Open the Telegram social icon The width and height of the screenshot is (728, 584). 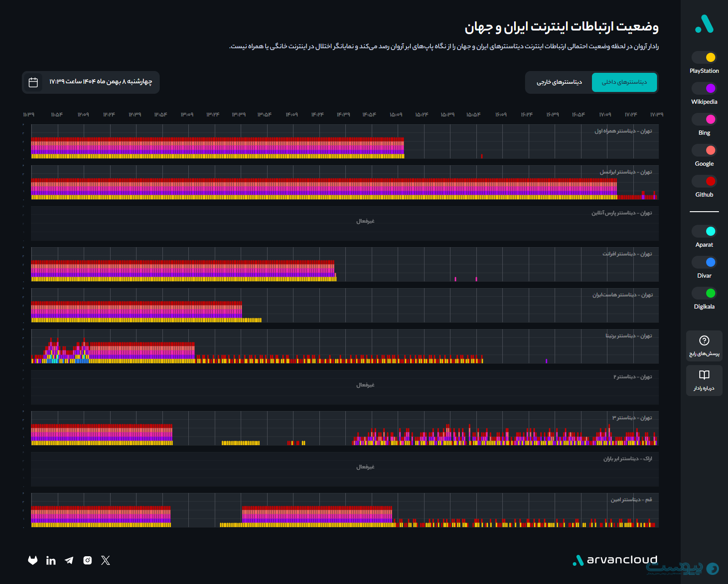[x=69, y=560]
